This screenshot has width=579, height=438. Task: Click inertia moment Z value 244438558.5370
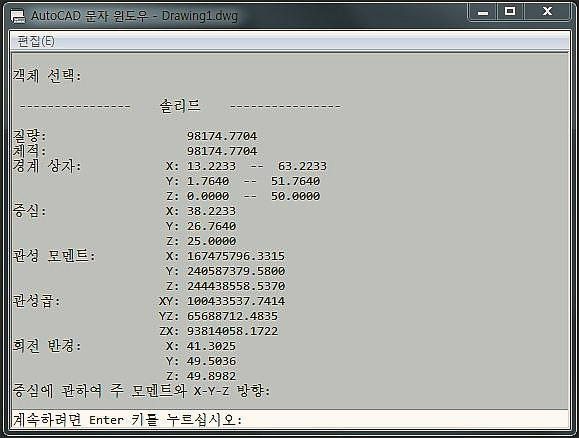click(236, 286)
